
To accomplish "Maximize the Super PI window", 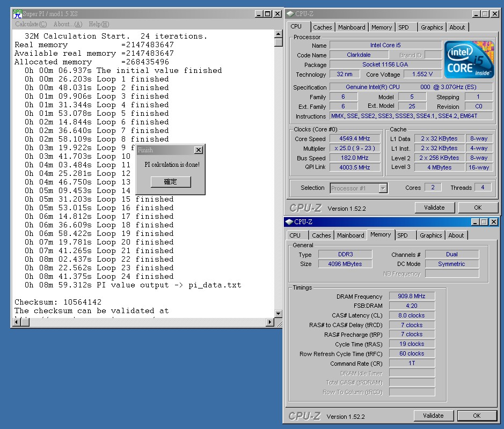I will pos(267,14).
